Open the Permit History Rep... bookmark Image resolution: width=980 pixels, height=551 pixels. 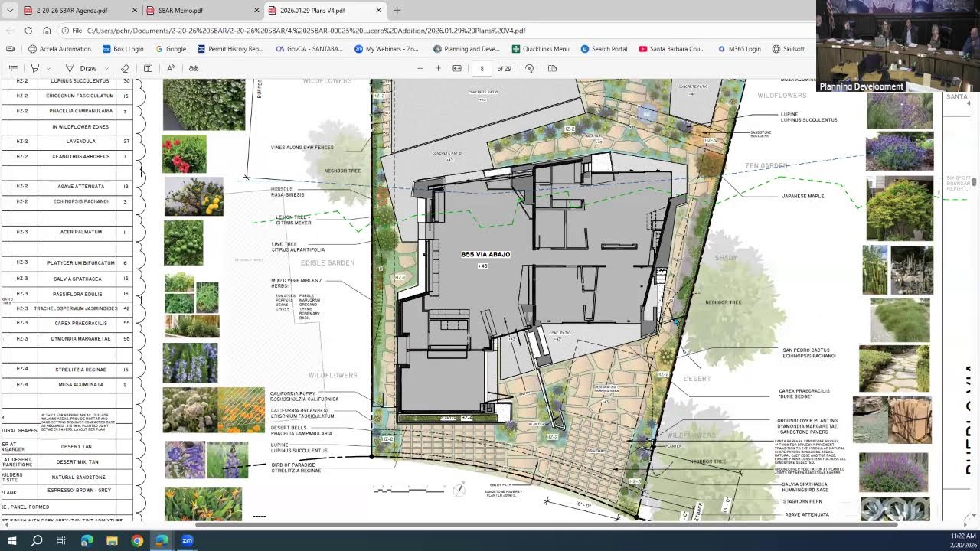coord(230,49)
